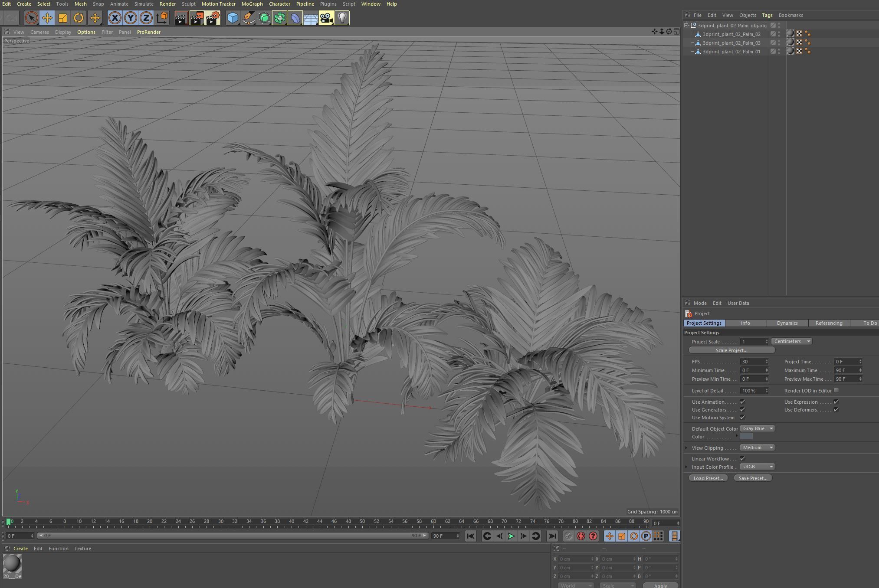Switch to the Dynamics tab
This screenshot has width=879, height=588.
coord(787,323)
